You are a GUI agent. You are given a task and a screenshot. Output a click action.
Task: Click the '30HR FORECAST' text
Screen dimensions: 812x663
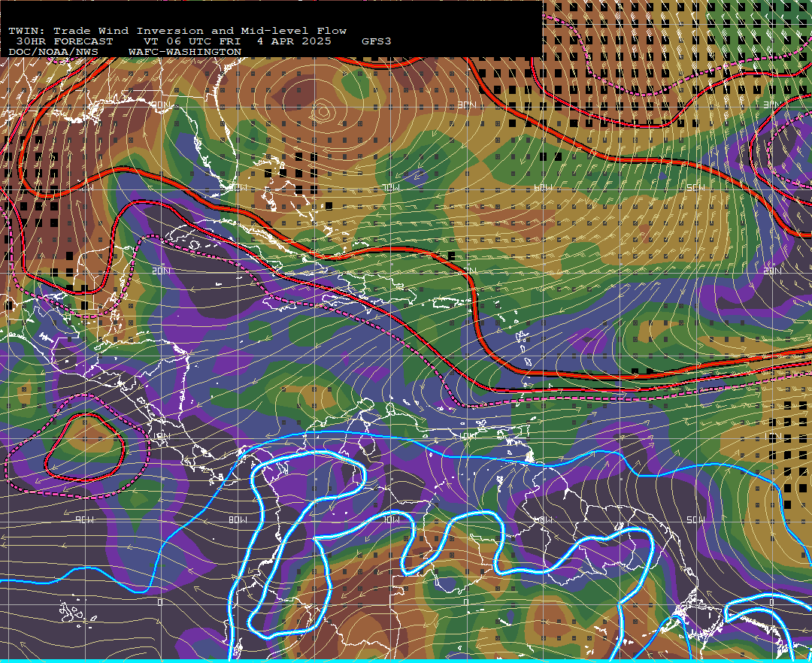[x=64, y=41]
